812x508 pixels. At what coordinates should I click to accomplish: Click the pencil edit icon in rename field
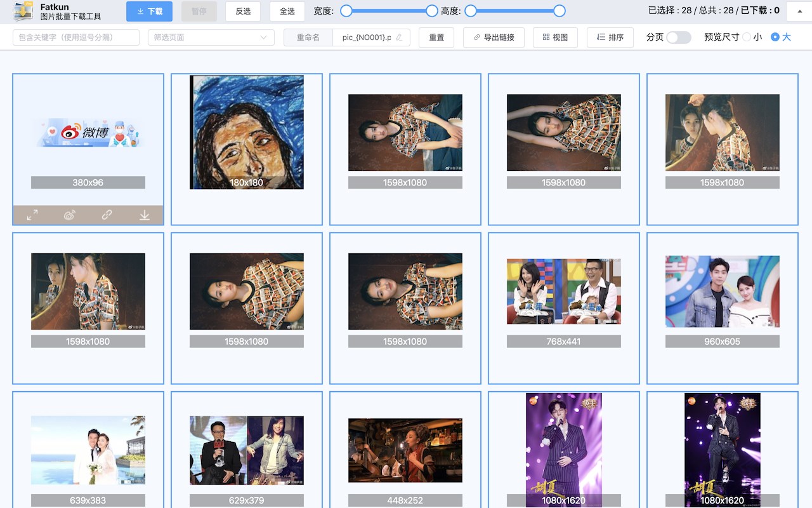click(x=399, y=37)
